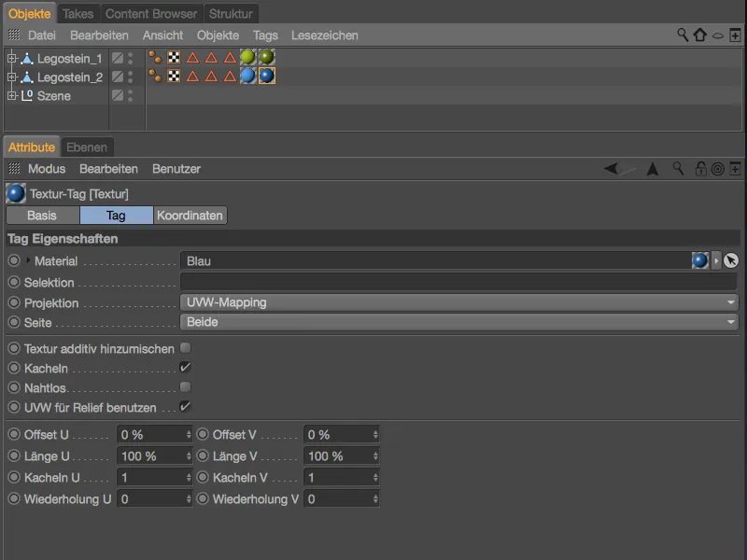Open the Lesezeichen menu
The width and height of the screenshot is (747, 560).
pyautogui.click(x=324, y=35)
